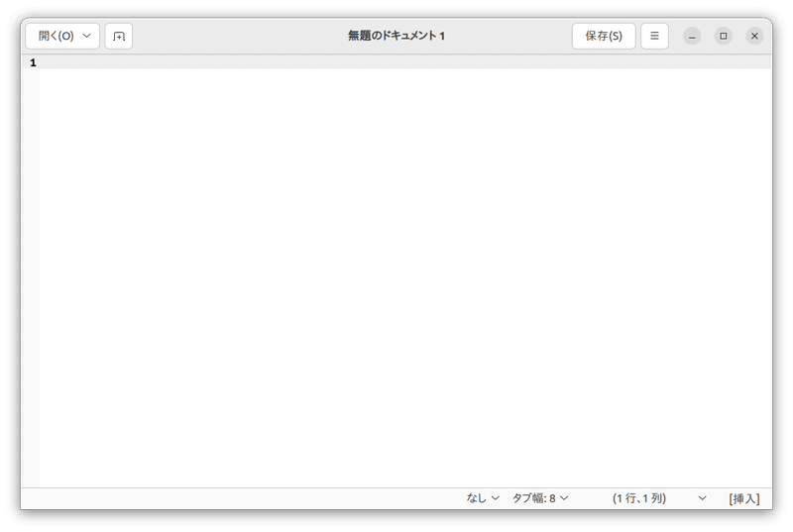Open the なし syntax highlighting dropdown
This screenshot has width=793, height=532.
483,498
